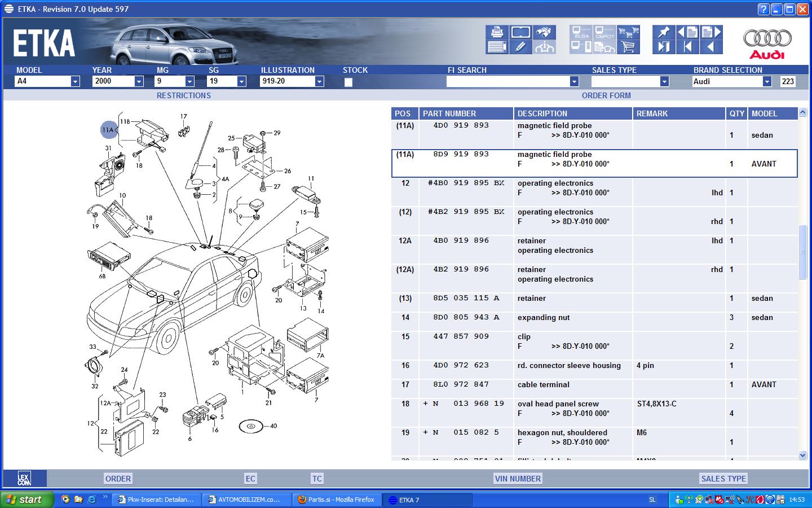Click the ETKA 7 taskbar button
This screenshot has width=812, height=508.
pos(427,500)
